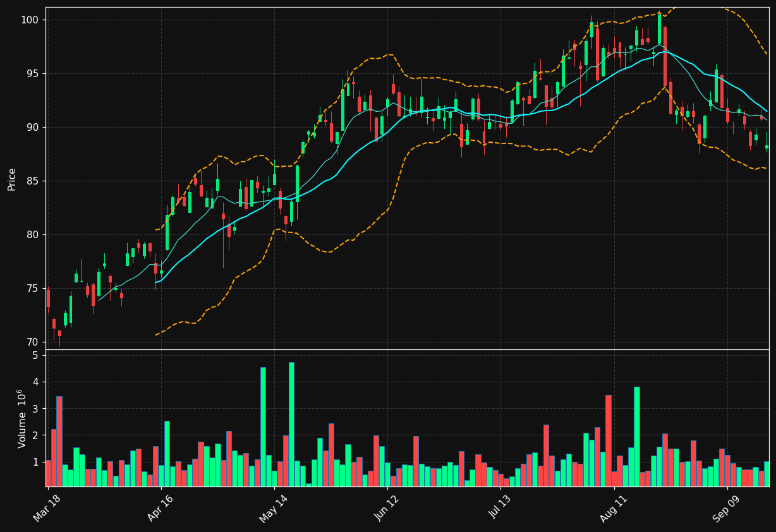Click the tall green volume bar near Aug 17
Viewport: 776px width, 532px height.
(637, 437)
